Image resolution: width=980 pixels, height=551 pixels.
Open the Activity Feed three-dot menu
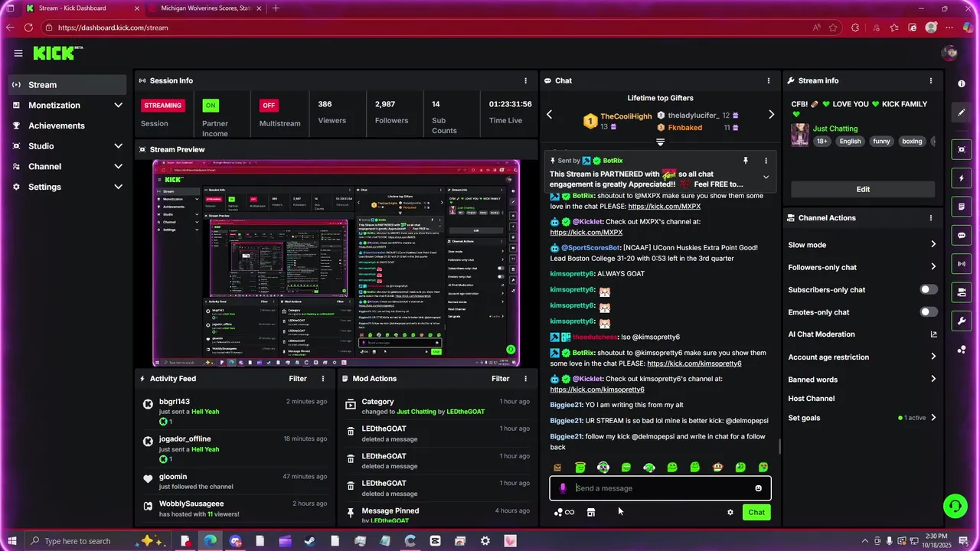pos(323,379)
